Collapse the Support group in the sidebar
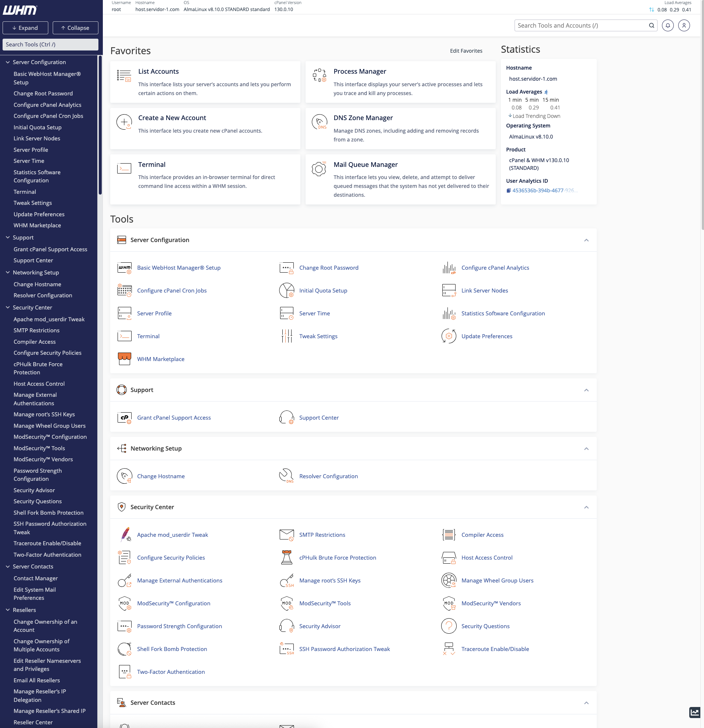The image size is (704, 728). coord(8,237)
